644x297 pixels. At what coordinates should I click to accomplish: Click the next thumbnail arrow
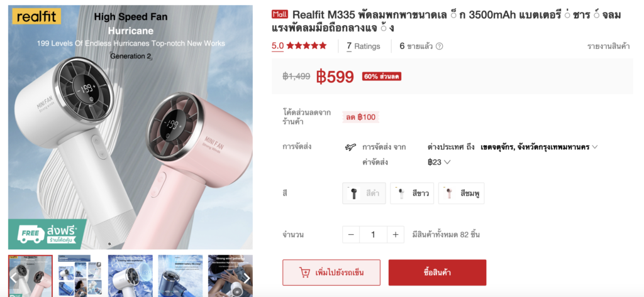click(x=247, y=279)
